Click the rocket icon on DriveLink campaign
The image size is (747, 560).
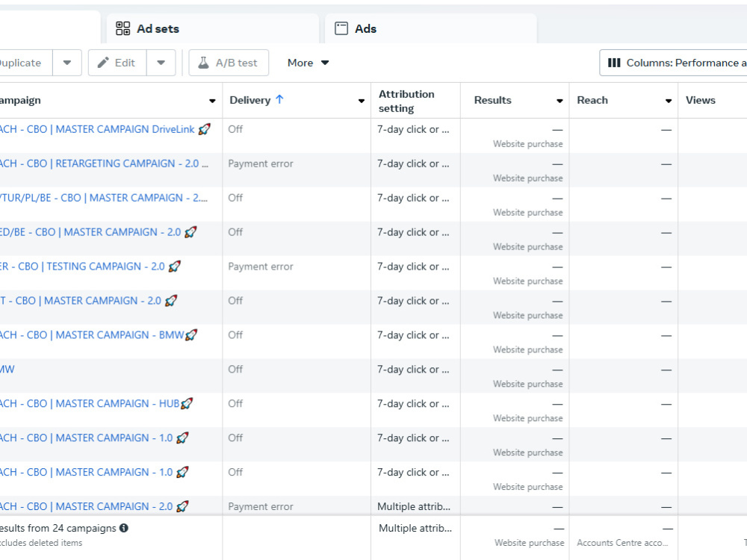tap(205, 129)
